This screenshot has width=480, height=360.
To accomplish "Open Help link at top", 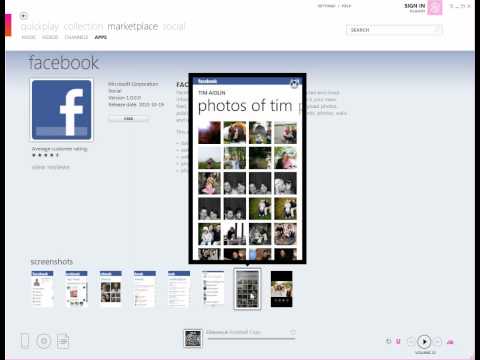I will pos(346,6).
